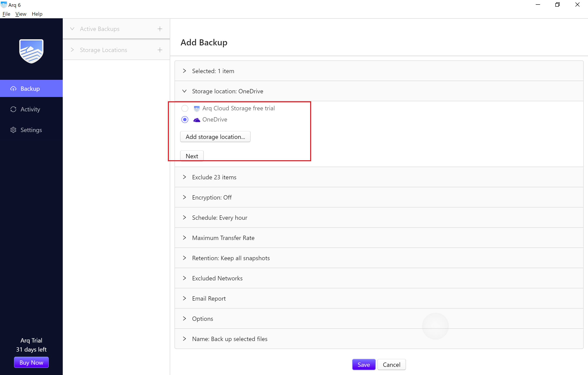Click the OneDrive cloud icon
Image resolution: width=588 pixels, height=375 pixels.
click(x=197, y=120)
